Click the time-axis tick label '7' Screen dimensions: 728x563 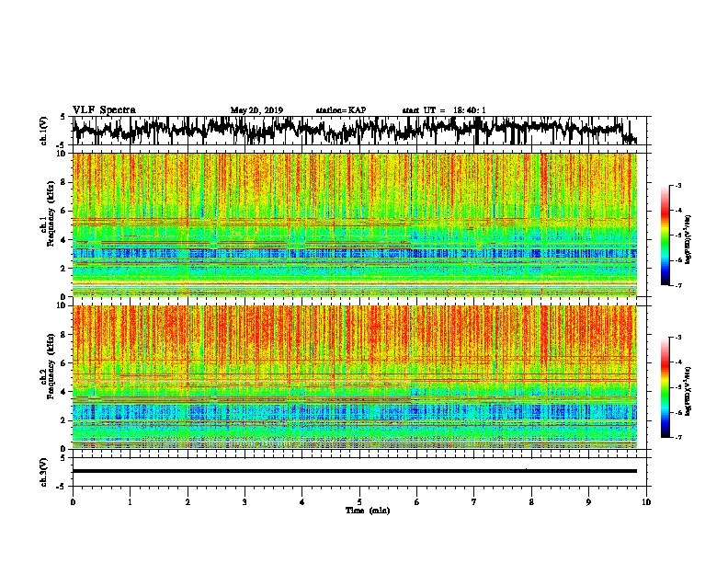(x=474, y=502)
